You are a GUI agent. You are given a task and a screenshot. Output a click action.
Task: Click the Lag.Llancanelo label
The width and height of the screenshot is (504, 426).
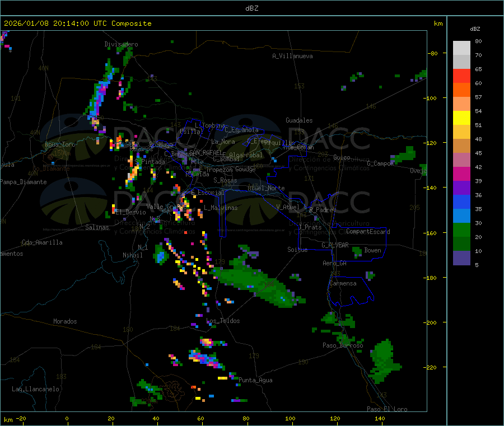point(35,389)
